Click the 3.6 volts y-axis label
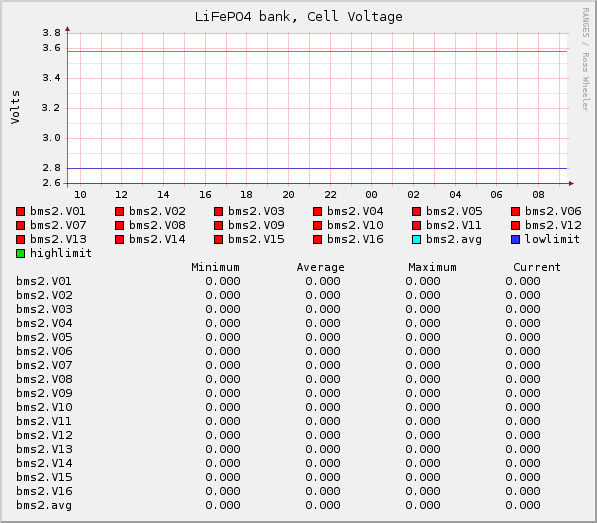The width and height of the screenshot is (597, 523). tap(51, 48)
